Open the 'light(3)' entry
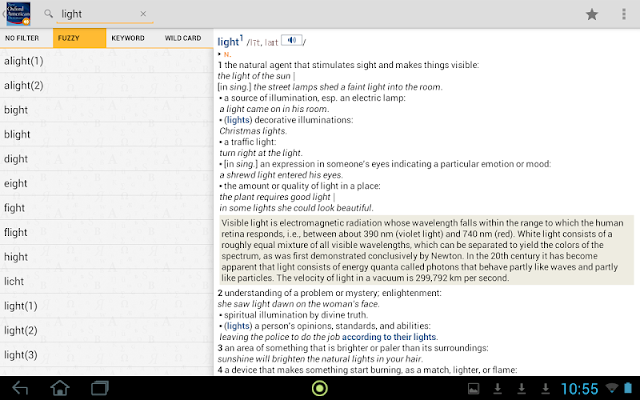 pos(106,355)
